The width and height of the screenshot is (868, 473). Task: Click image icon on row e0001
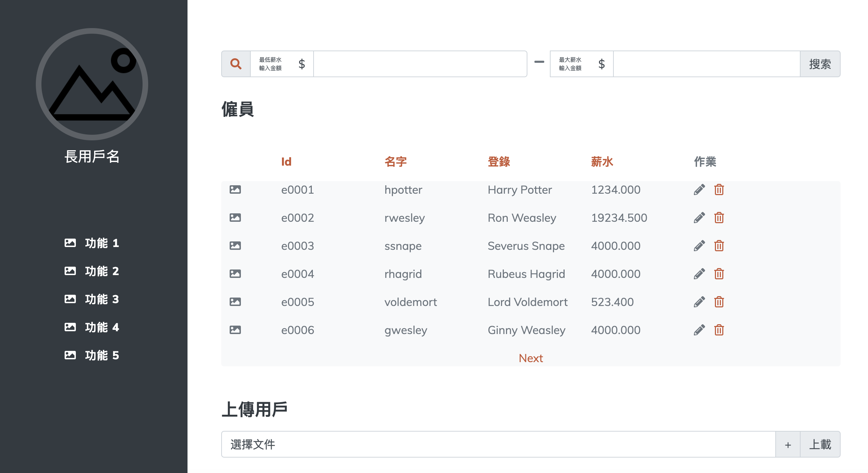pos(235,190)
